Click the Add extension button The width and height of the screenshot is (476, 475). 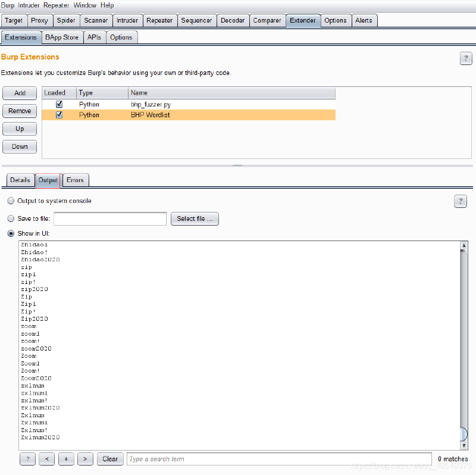[x=20, y=93]
